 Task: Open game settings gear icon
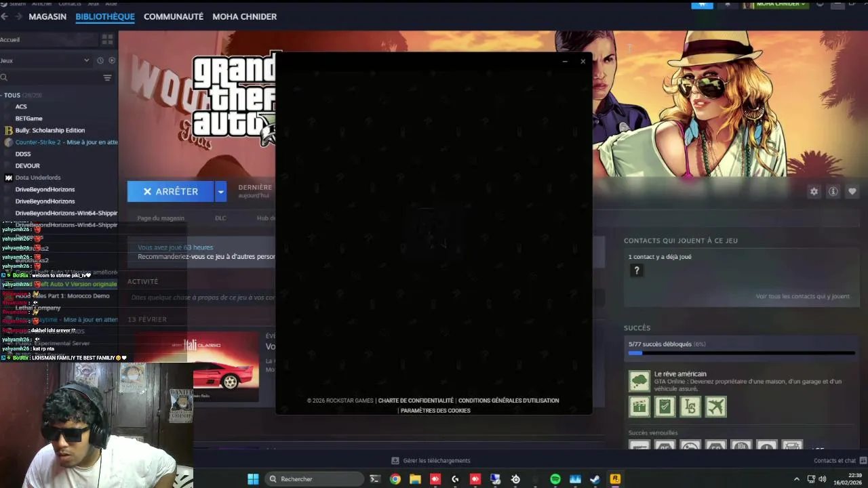814,192
